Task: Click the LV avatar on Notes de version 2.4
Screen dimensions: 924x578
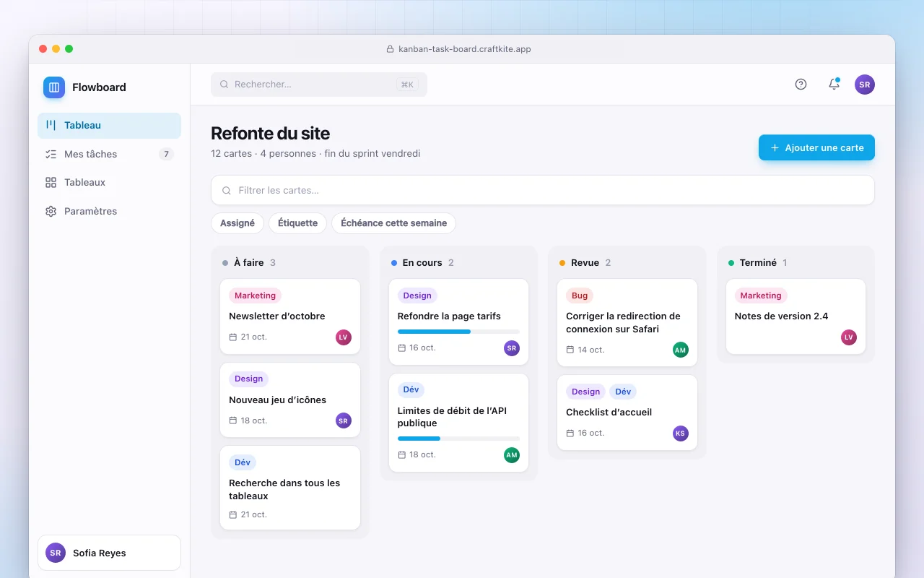Action: (849, 337)
